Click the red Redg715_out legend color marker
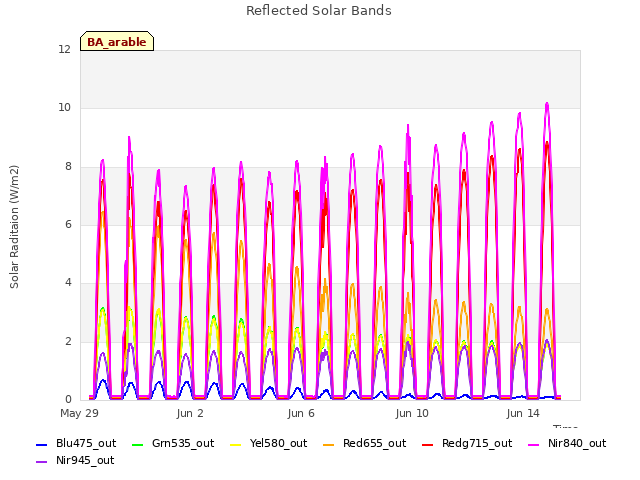Screen dimensions: 640x480 coord(428,444)
